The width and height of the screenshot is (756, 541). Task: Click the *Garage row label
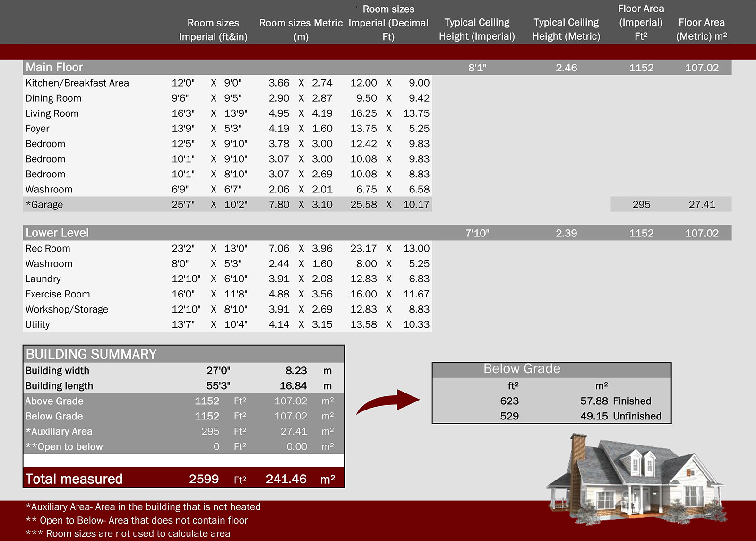click(44, 204)
